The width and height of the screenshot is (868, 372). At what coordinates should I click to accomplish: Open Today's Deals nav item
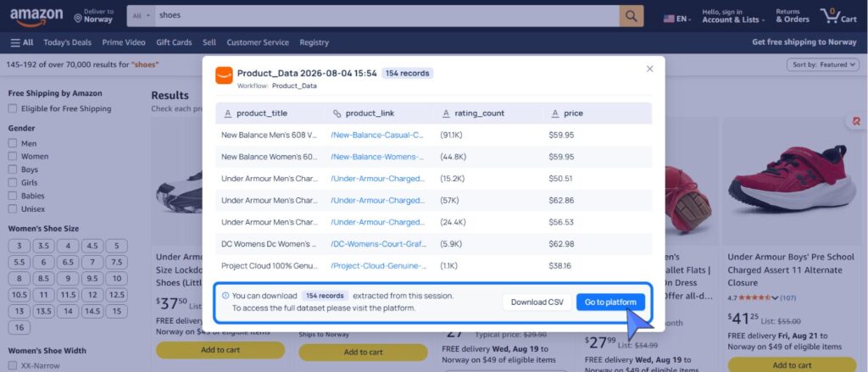68,42
